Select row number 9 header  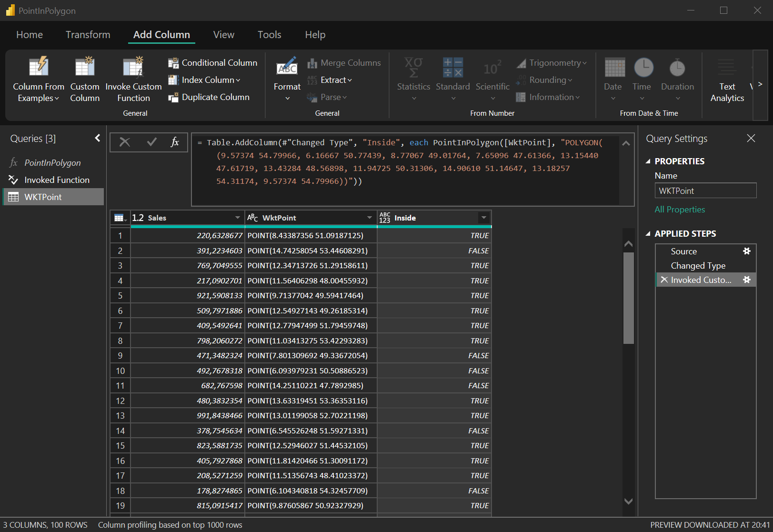[x=120, y=356]
